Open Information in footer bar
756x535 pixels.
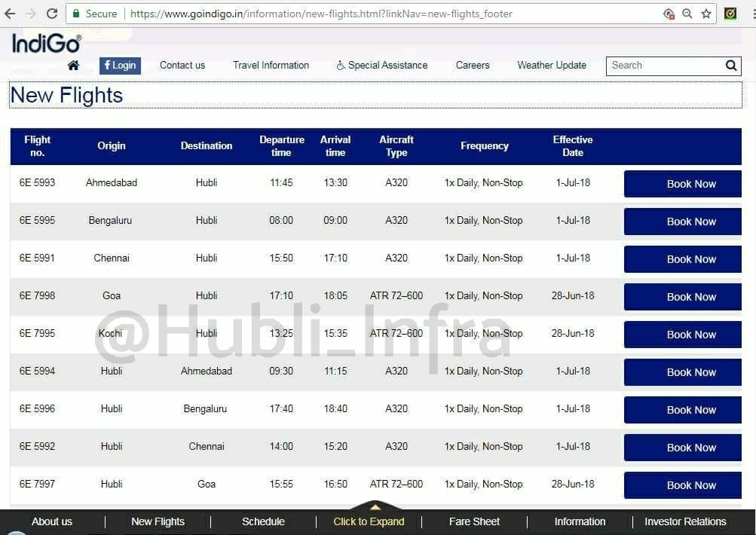tap(580, 521)
